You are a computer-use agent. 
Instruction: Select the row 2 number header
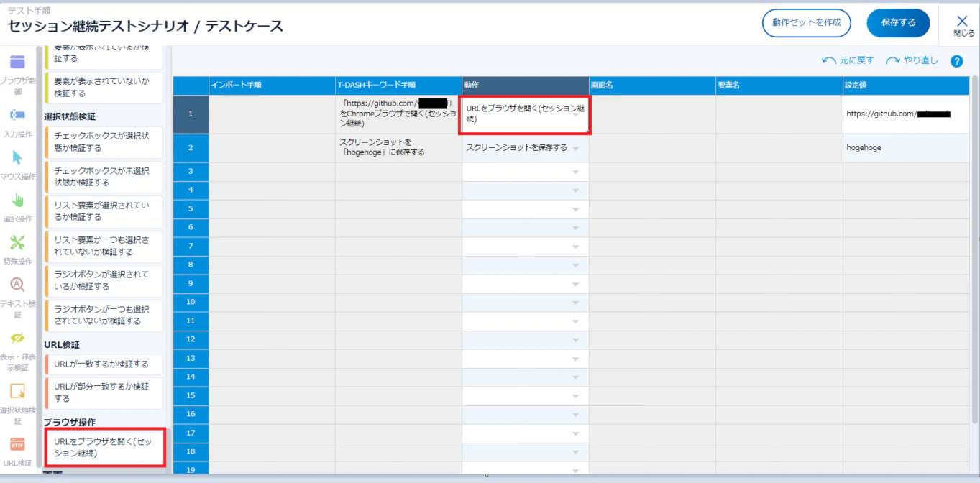pos(191,148)
